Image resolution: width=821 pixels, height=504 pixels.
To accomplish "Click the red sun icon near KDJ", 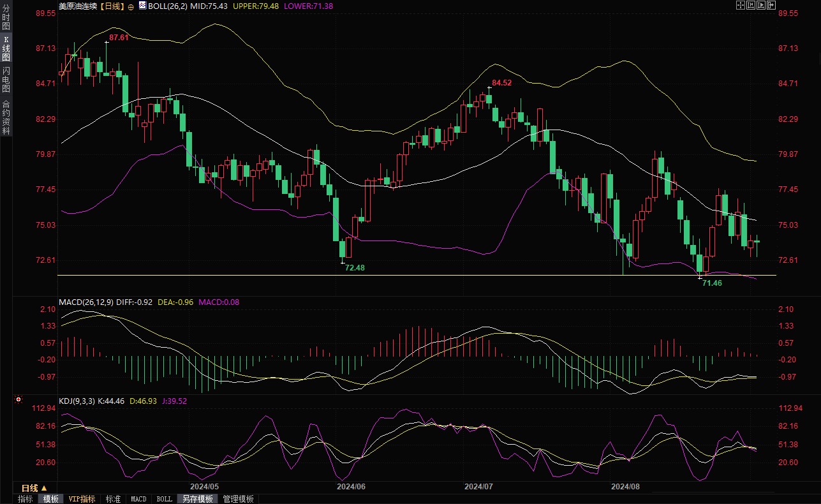I will pyautogui.click(x=18, y=401).
